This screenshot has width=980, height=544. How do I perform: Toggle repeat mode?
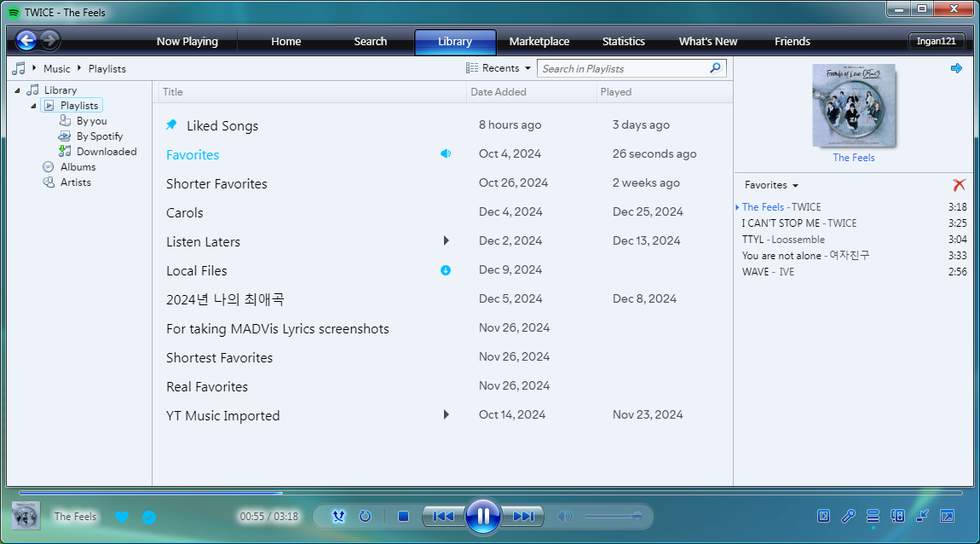(x=365, y=517)
